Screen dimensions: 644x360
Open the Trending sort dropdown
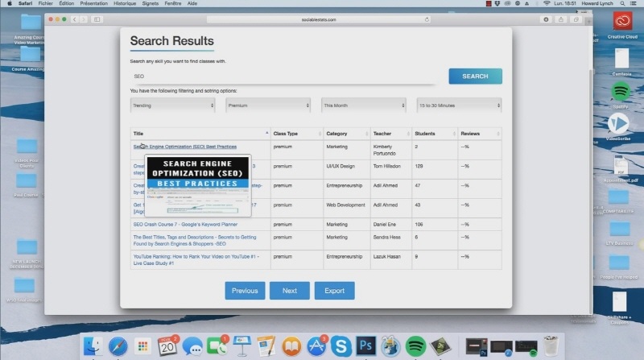pos(172,106)
